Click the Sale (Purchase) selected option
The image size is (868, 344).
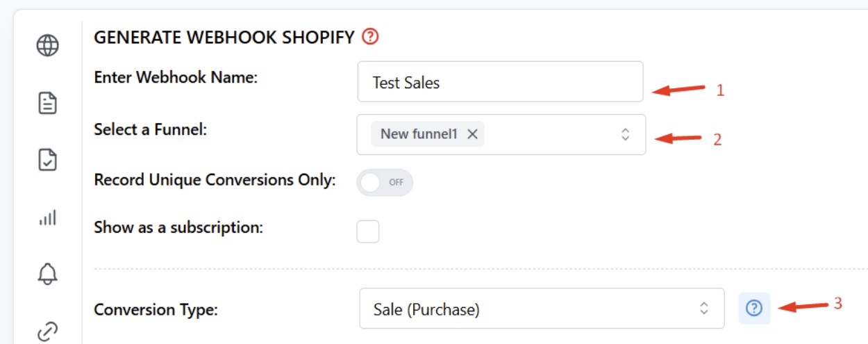click(426, 309)
